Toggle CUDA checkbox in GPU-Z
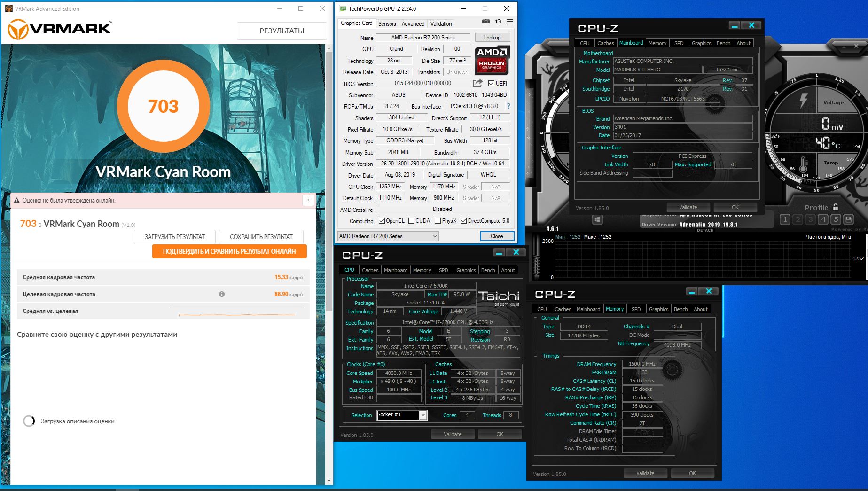The width and height of the screenshot is (868, 491). (x=412, y=221)
